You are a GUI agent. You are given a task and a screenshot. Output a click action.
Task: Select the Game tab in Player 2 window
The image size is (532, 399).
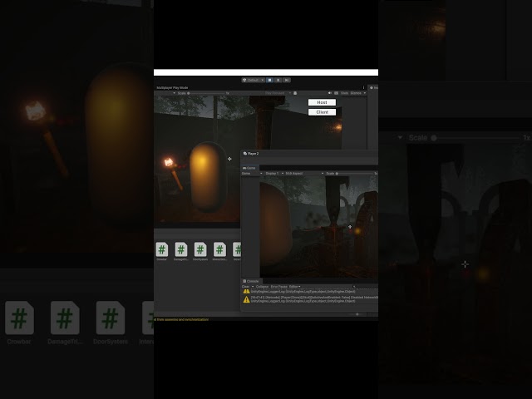point(249,168)
